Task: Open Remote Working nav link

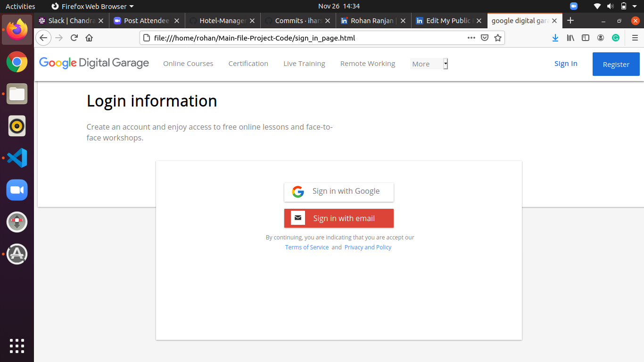Action: [x=368, y=64]
